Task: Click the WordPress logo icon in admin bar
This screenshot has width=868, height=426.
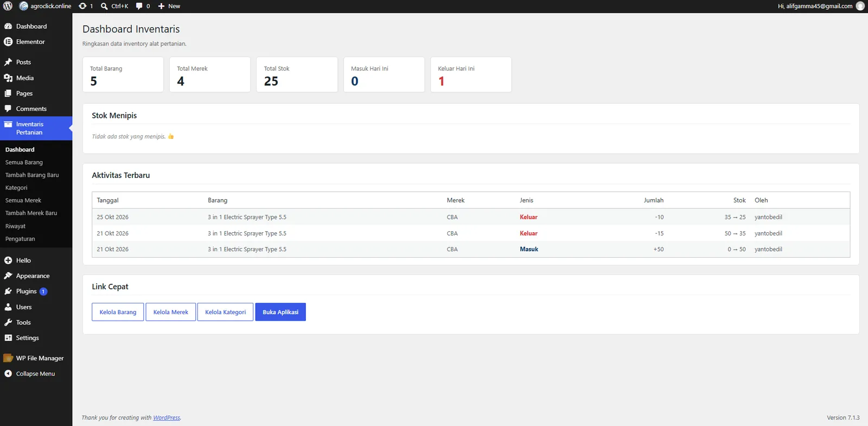Action: click(x=8, y=6)
